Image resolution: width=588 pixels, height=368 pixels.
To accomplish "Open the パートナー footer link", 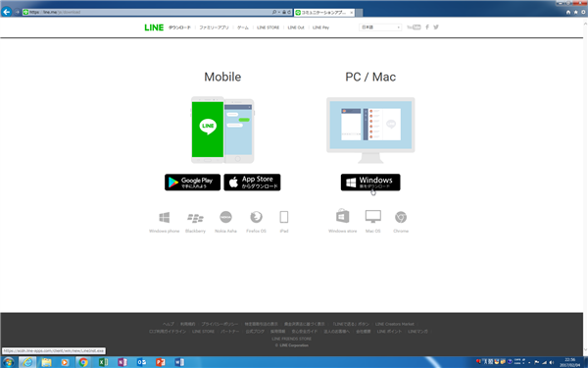I will (x=229, y=332).
